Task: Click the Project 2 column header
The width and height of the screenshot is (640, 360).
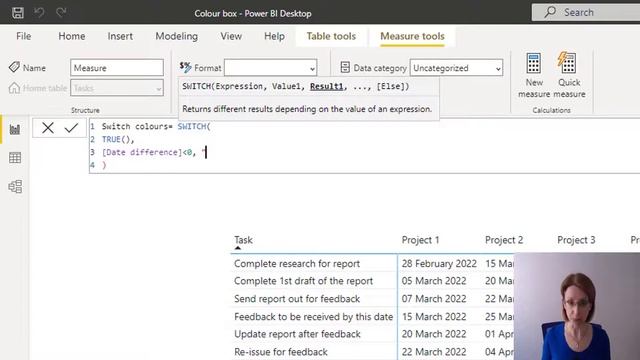Action: pyautogui.click(x=504, y=240)
